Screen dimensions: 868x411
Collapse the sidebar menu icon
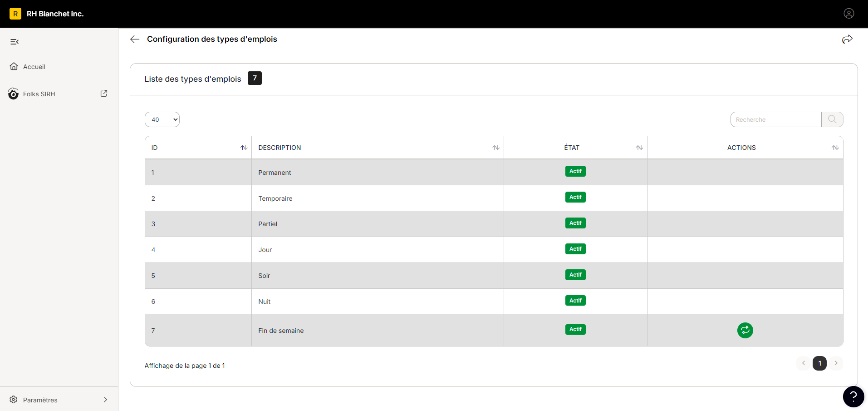[15, 42]
